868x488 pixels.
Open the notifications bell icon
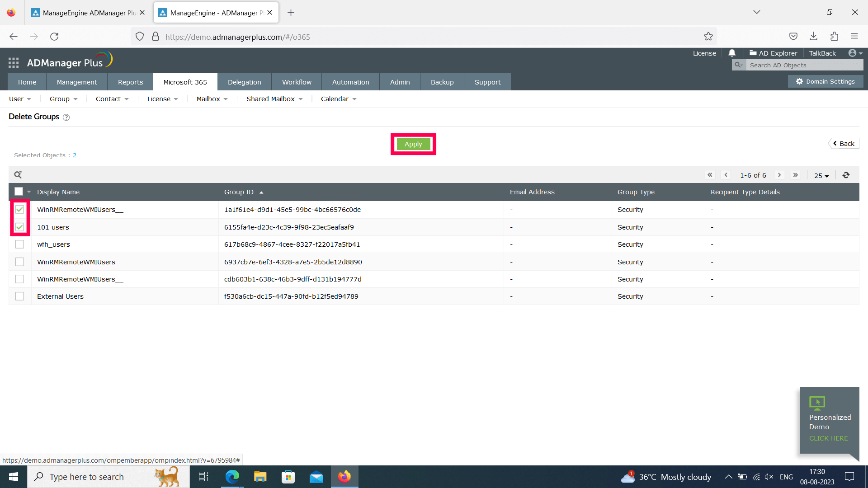click(732, 53)
